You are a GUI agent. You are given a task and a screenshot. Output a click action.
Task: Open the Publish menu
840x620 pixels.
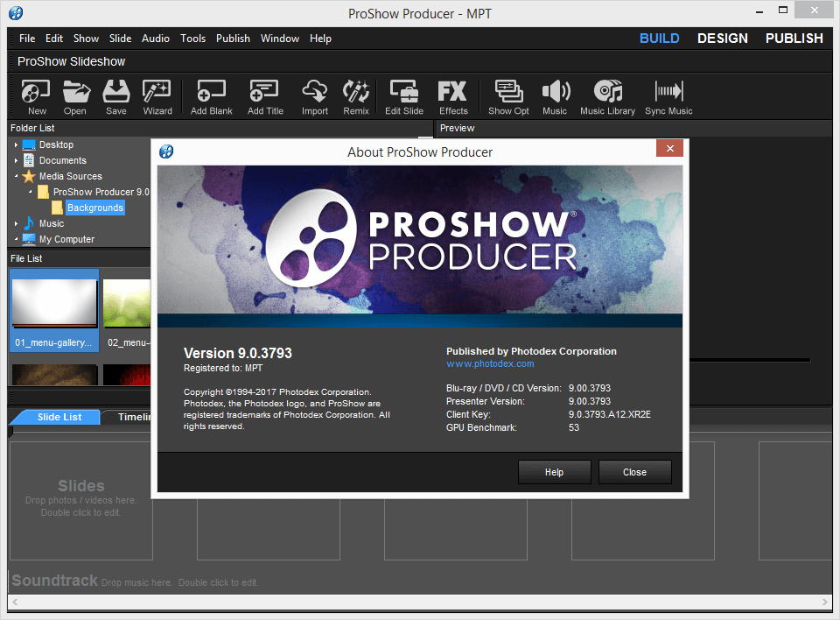233,39
